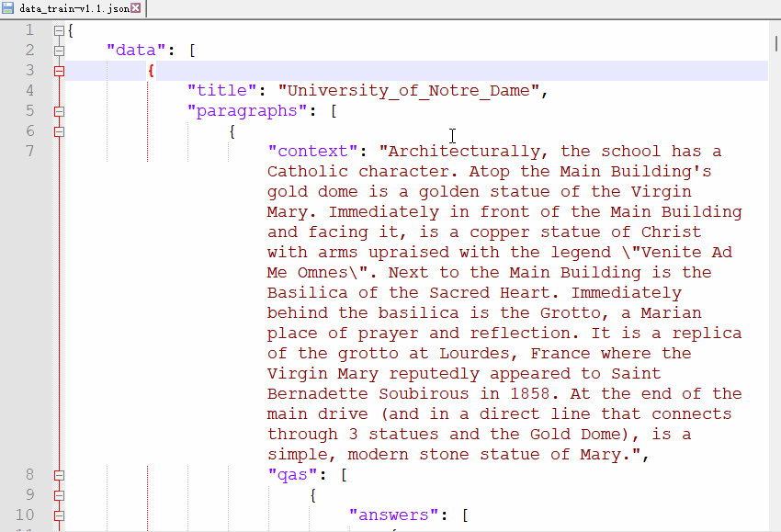The height and width of the screenshot is (532, 781).
Task: Collapse the red fold marker at line 3
Action: pos(60,72)
